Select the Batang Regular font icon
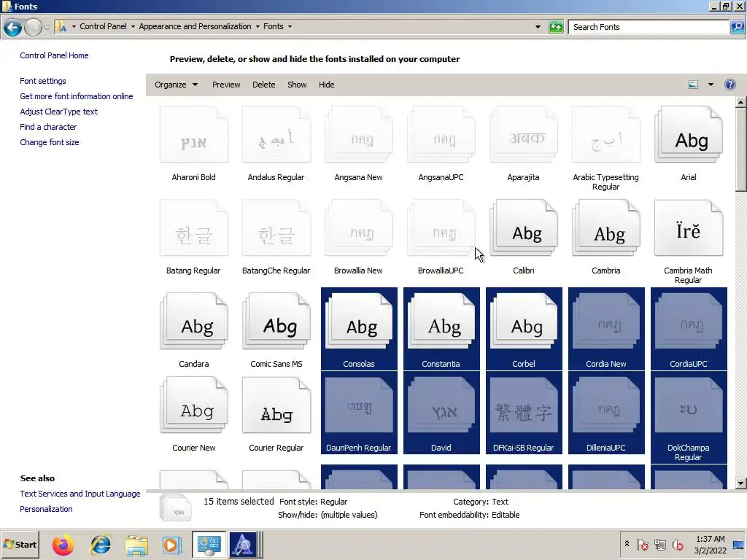 [x=194, y=228]
